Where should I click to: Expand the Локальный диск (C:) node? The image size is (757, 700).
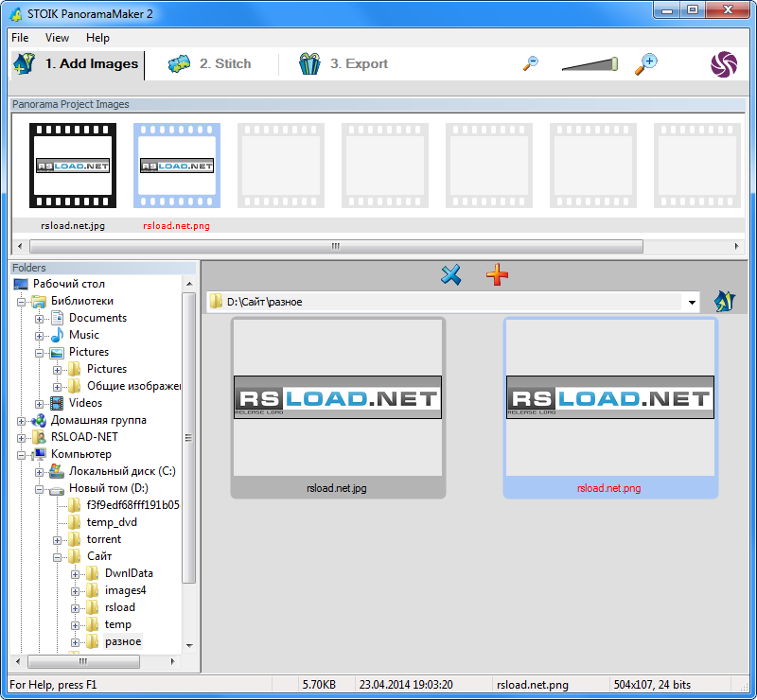[x=39, y=472]
